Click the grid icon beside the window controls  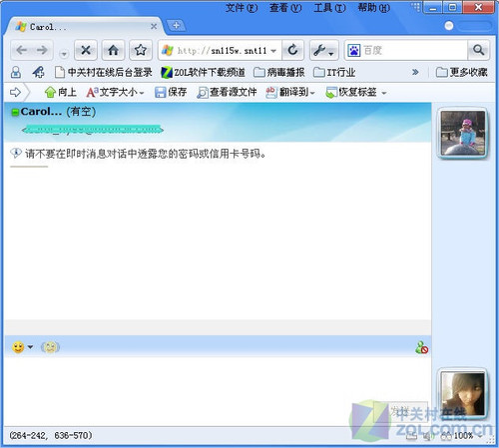click(415, 7)
